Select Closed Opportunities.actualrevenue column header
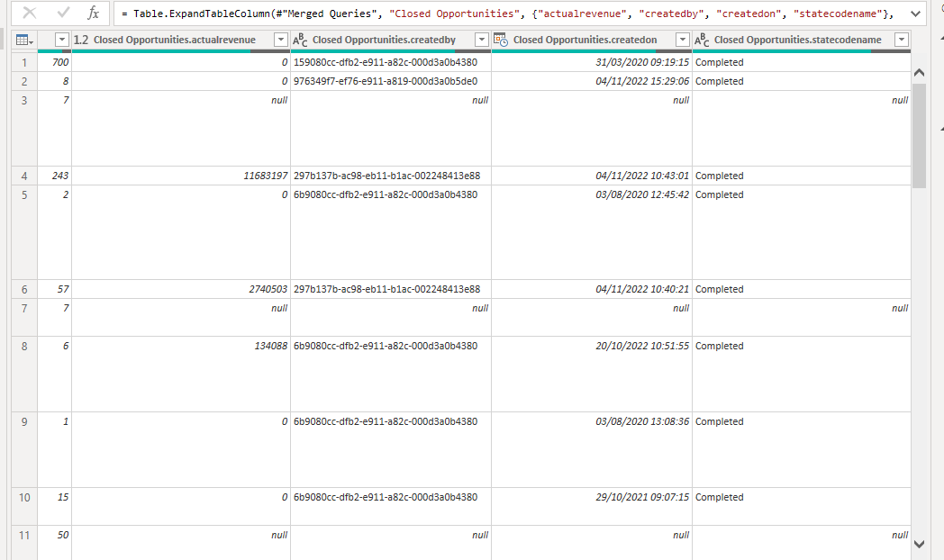Viewport: 944px width, 560px height. point(175,40)
